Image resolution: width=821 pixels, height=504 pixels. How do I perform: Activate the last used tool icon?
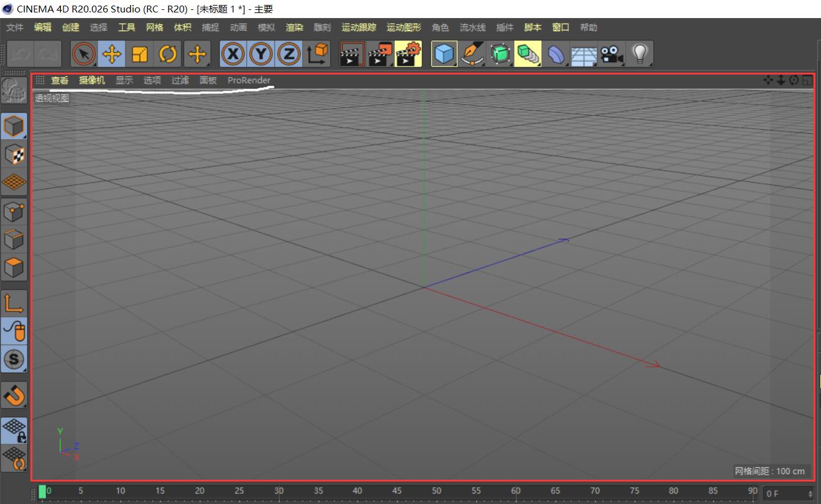click(x=197, y=54)
